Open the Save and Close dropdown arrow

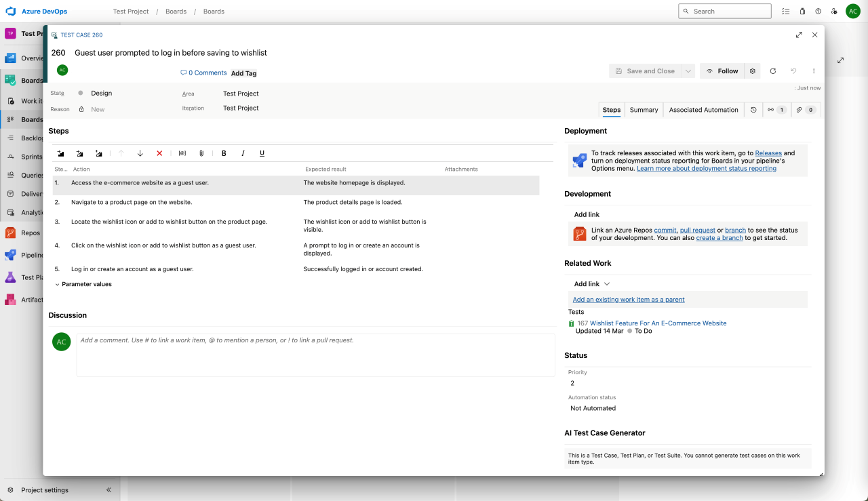pyautogui.click(x=688, y=71)
